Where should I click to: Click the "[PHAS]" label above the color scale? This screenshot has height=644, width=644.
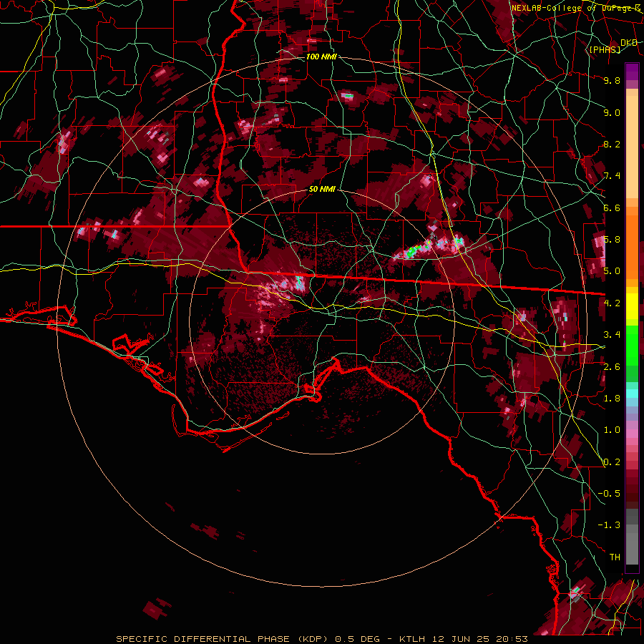click(605, 49)
